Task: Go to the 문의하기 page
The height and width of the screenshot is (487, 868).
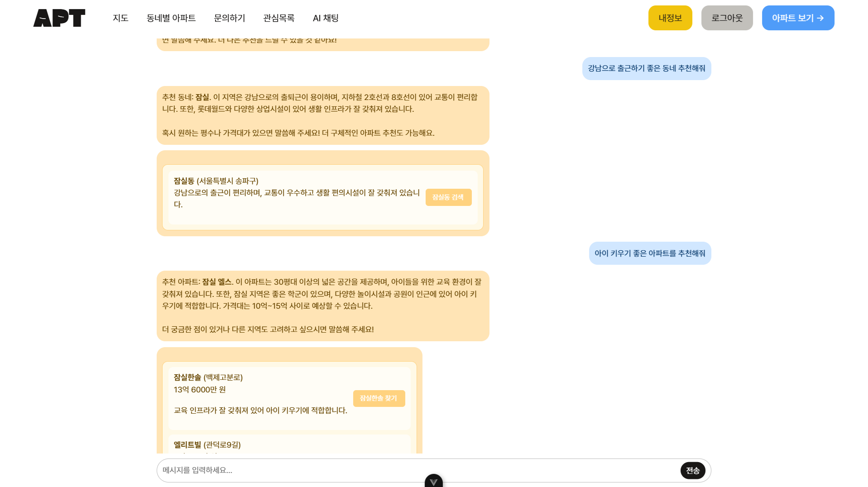Action: click(230, 18)
